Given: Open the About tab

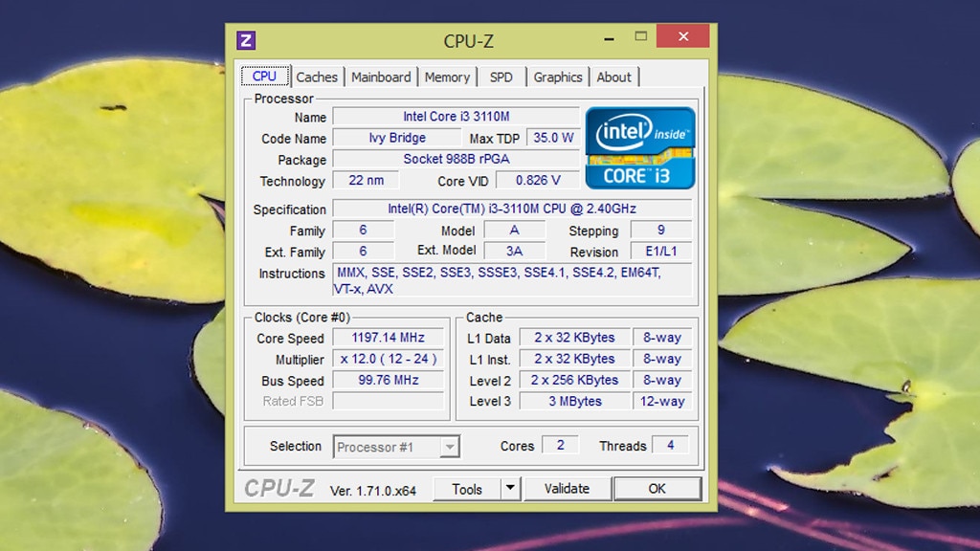Looking at the screenshot, I should click(614, 77).
